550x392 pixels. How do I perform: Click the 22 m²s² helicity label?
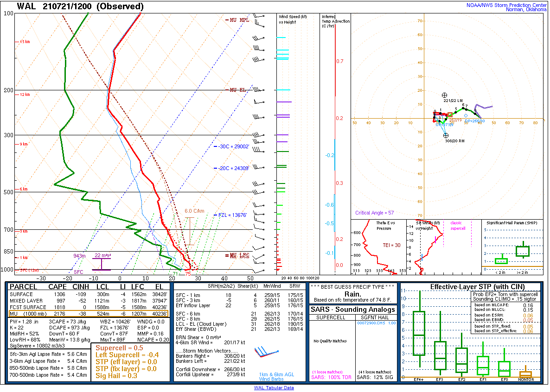coord(103,256)
